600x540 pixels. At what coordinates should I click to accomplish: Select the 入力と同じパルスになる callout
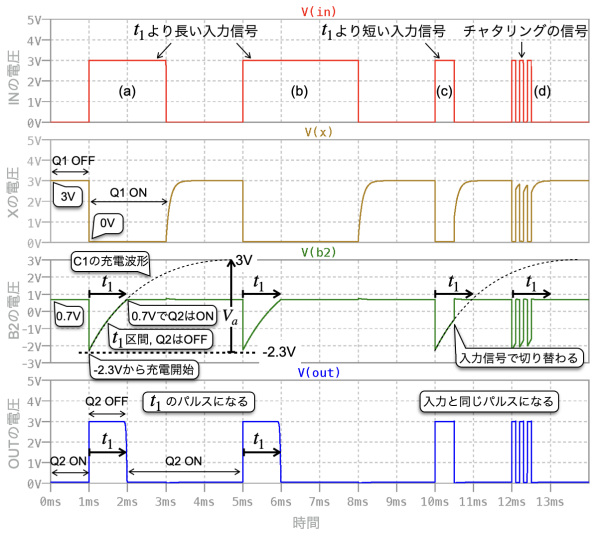point(490,401)
